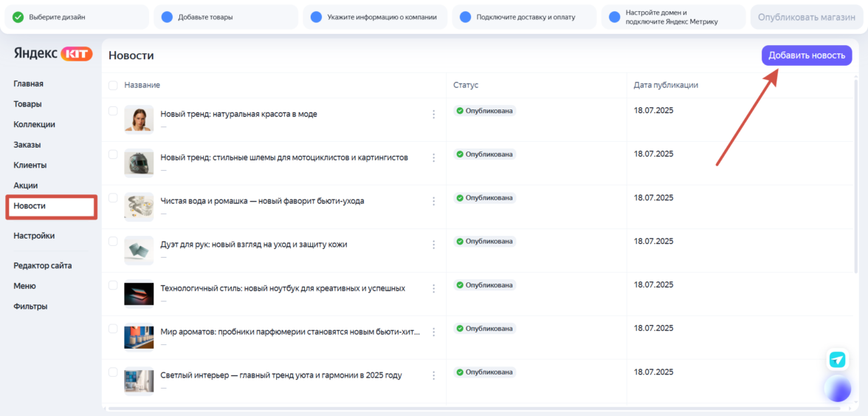Open the motorcycle helmet news thumbnail
This screenshot has width=868, height=416.
pos(139,163)
